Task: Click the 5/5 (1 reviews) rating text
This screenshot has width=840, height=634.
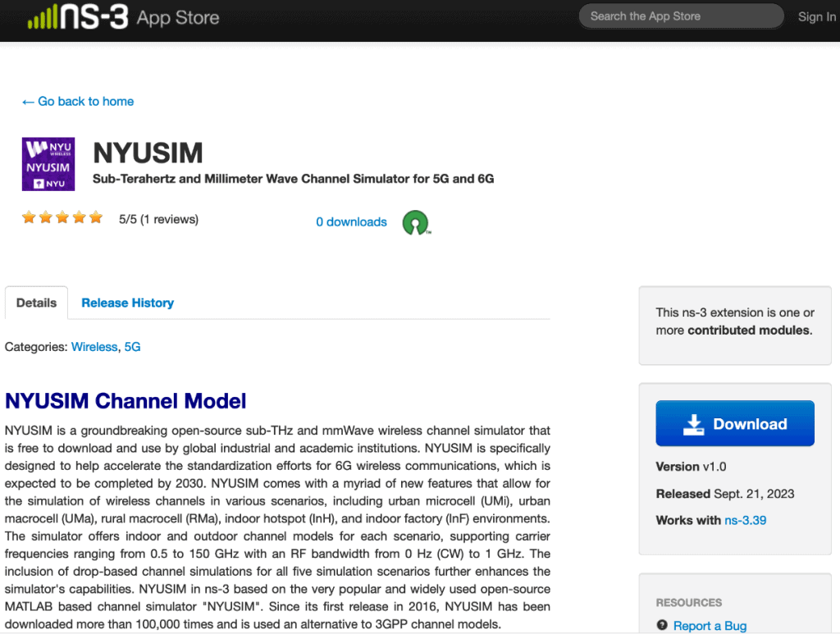Action: tap(158, 219)
